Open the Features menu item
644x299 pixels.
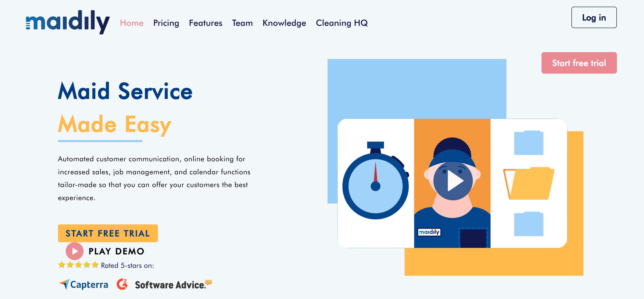tap(205, 23)
